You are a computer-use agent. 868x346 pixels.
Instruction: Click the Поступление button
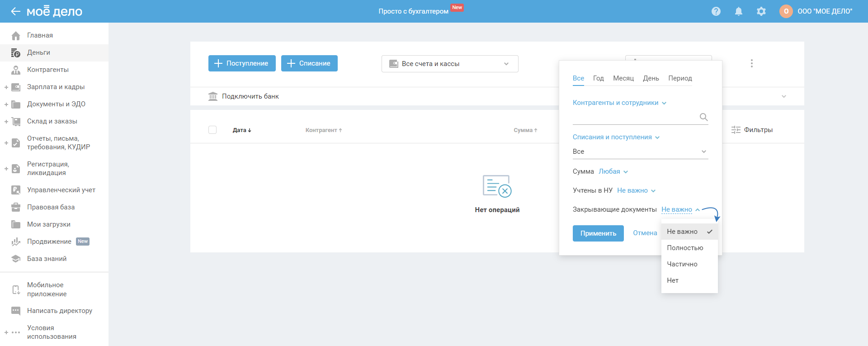coord(242,63)
